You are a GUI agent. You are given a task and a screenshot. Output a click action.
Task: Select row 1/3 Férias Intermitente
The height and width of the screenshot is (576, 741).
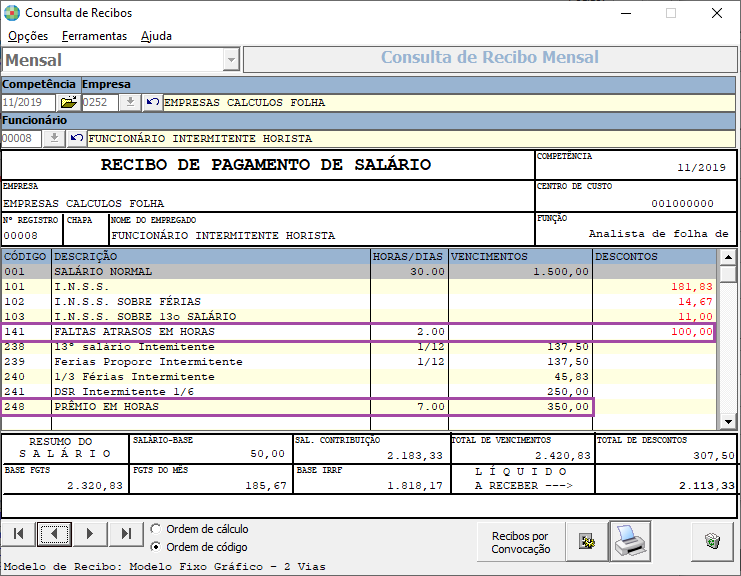(x=359, y=377)
